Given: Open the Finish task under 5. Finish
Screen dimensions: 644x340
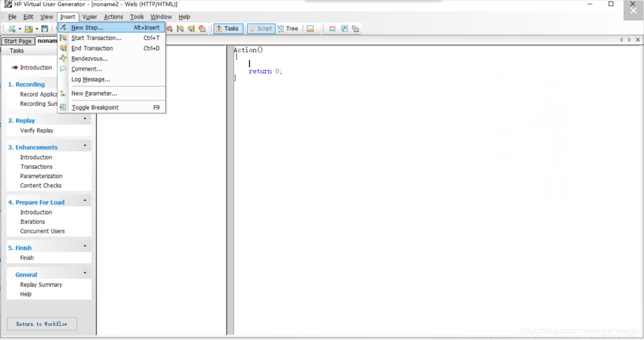Looking at the screenshot, I should (x=27, y=258).
